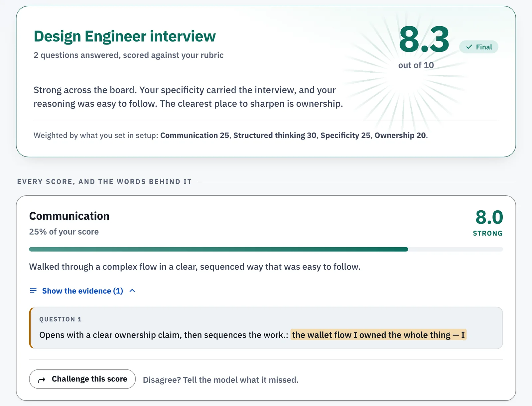Collapse the Show the evidence (1) section
Image resolution: width=532 pixels, height=406 pixels.
82,291
